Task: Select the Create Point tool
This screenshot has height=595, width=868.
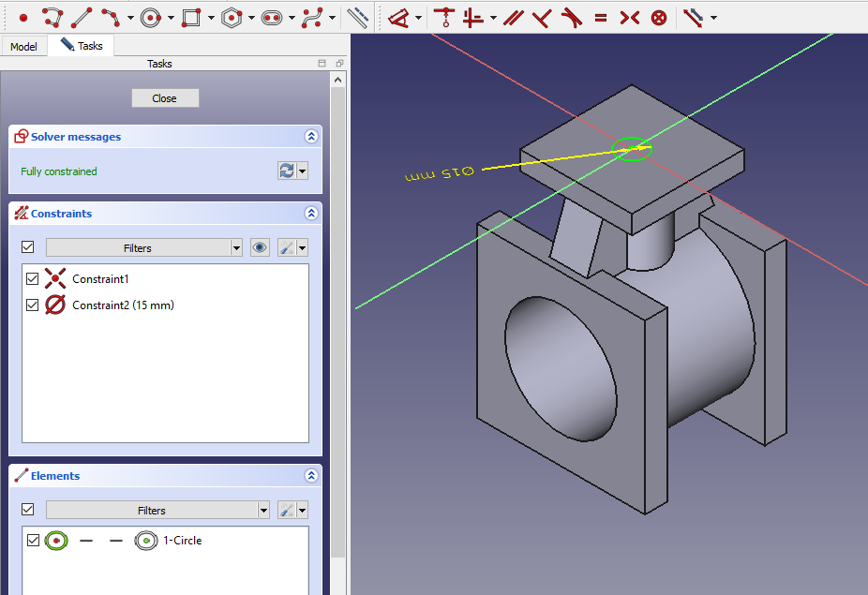Action: tap(23, 17)
